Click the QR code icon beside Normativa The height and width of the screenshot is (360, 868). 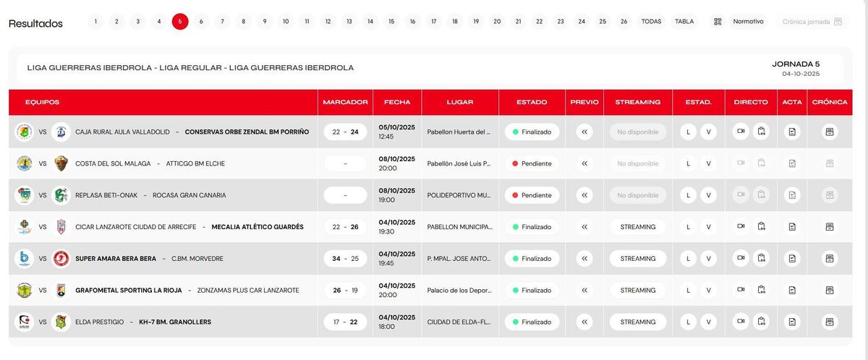718,22
